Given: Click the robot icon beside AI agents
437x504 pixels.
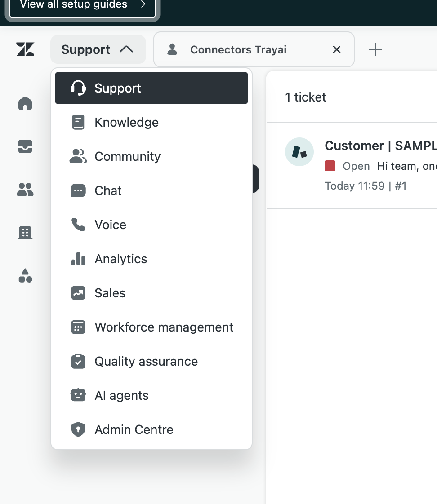Looking at the screenshot, I should click(x=78, y=395).
